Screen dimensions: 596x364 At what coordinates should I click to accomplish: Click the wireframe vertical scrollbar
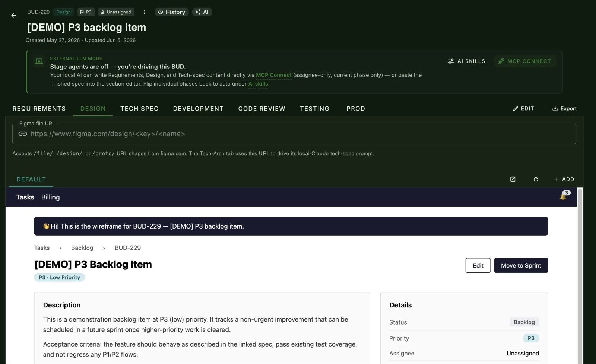[x=580, y=275]
